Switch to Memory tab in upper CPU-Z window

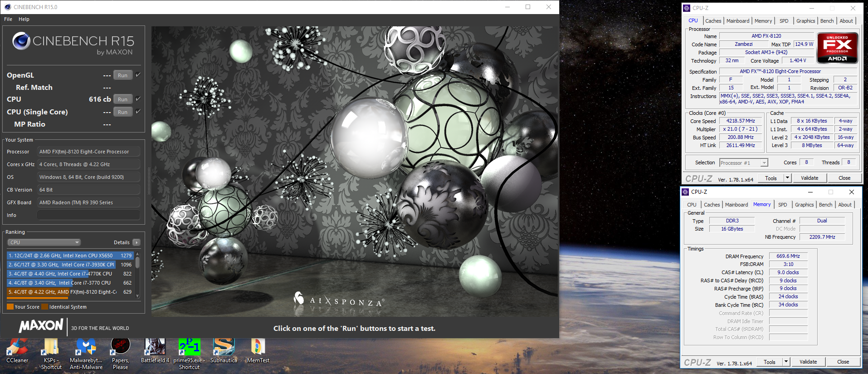763,21
